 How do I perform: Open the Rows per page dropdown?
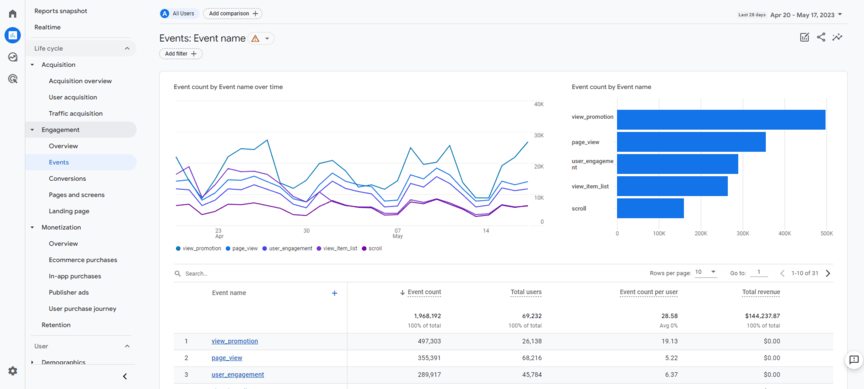coord(705,272)
